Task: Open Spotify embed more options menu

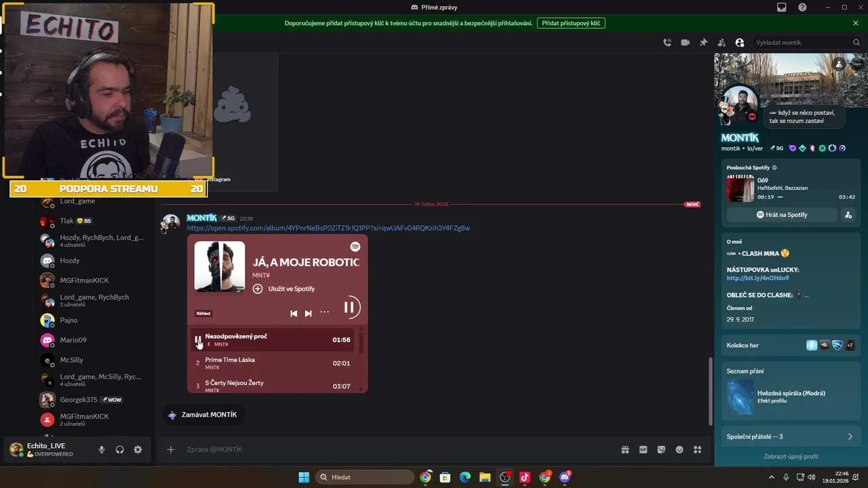Action: coord(324,312)
